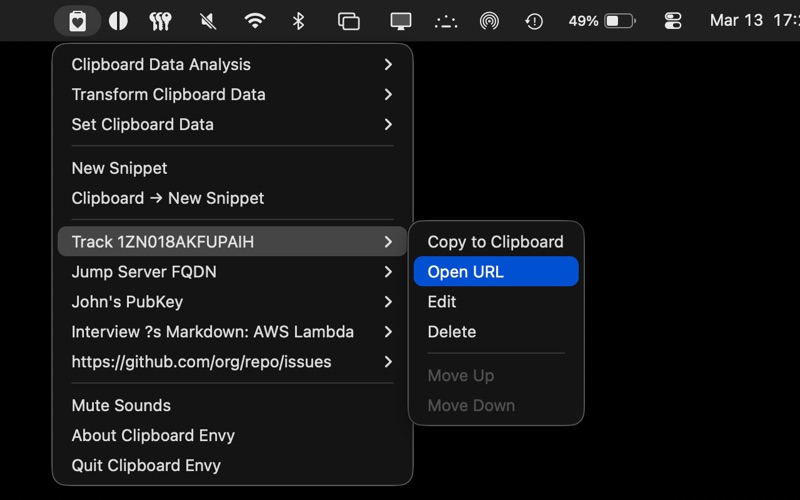Click the clock alert icon in menu bar
The width and height of the screenshot is (800, 500).
(534, 21)
